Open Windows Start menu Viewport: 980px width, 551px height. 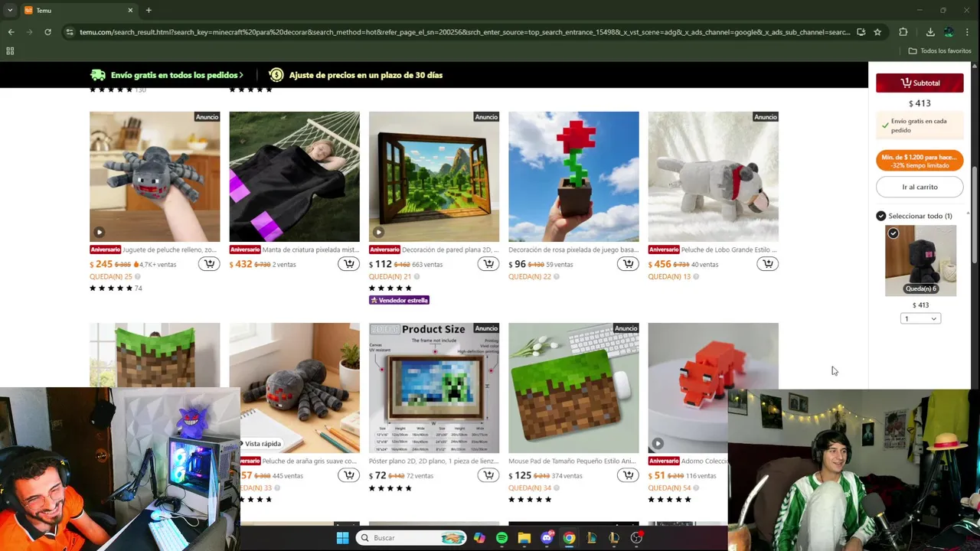coord(342,538)
